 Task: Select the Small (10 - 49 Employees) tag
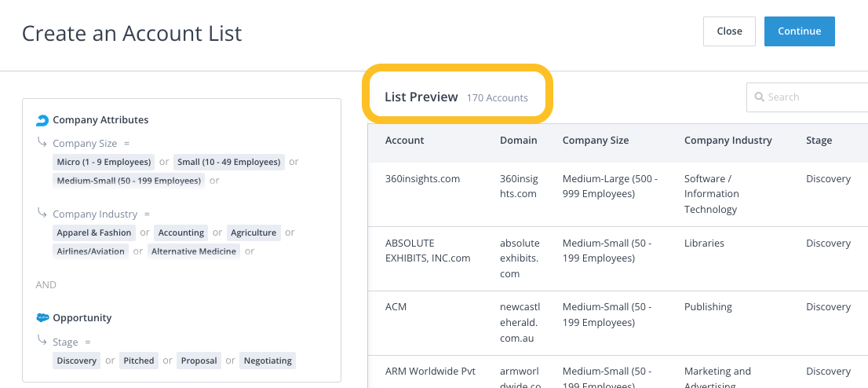click(x=228, y=163)
